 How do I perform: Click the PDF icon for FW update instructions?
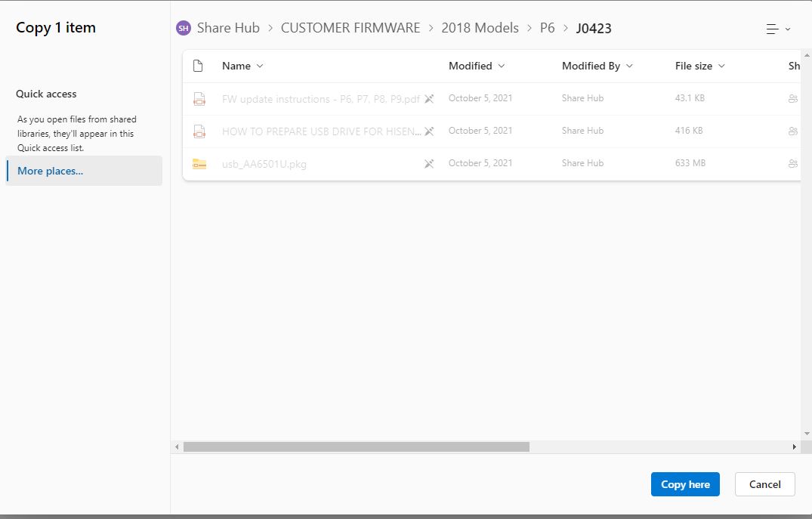(x=199, y=98)
